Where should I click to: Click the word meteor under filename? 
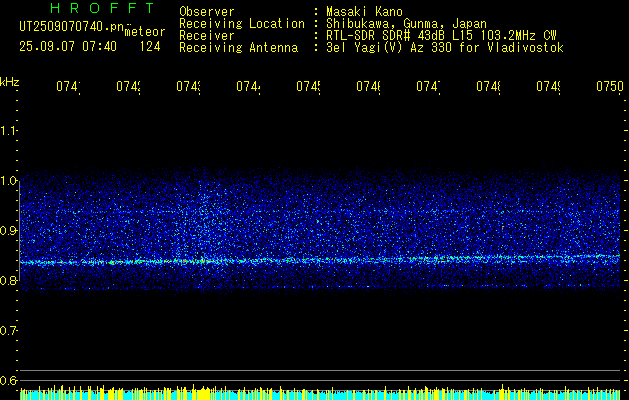pyautogui.click(x=145, y=32)
